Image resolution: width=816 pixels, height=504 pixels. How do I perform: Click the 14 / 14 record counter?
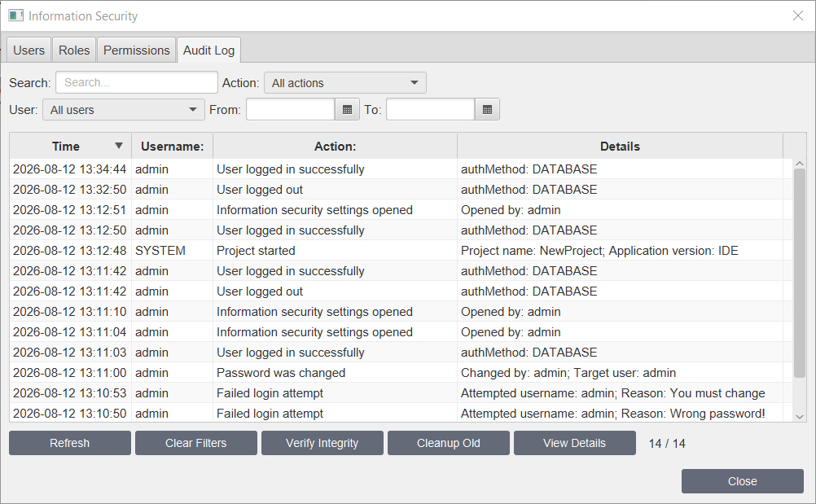[667, 444]
